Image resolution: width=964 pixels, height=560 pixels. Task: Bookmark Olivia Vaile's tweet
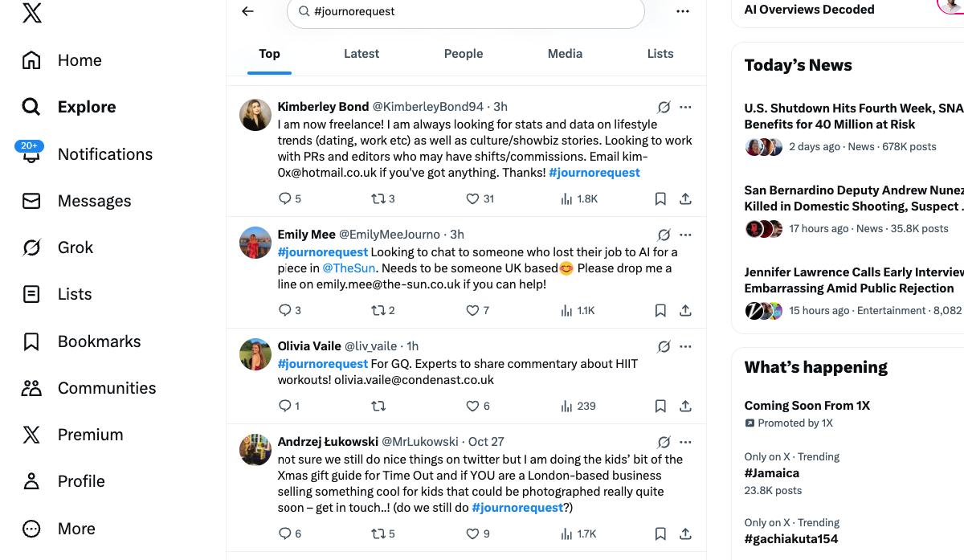tap(660, 406)
